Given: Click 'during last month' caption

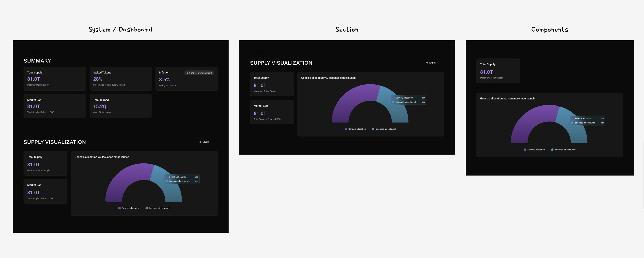Looking at the screenshot, I should (x=167, y=85).
